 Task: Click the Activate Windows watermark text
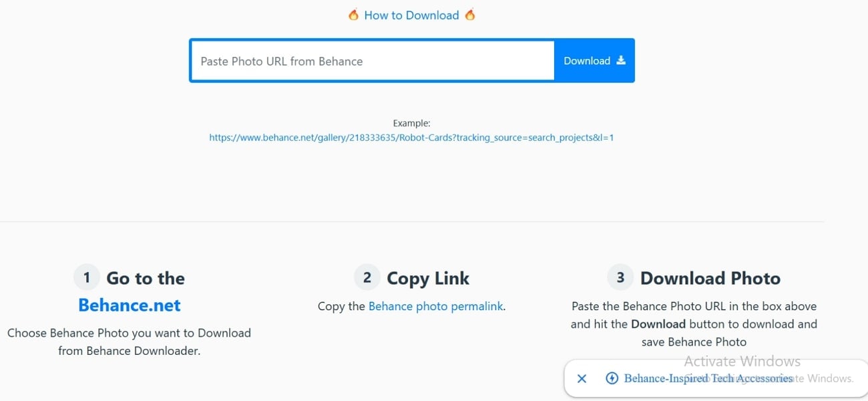tap(742, 361)
